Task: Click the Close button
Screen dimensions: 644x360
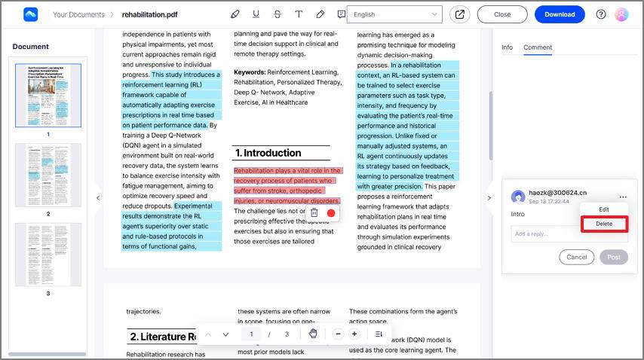Action: point(502,14)
